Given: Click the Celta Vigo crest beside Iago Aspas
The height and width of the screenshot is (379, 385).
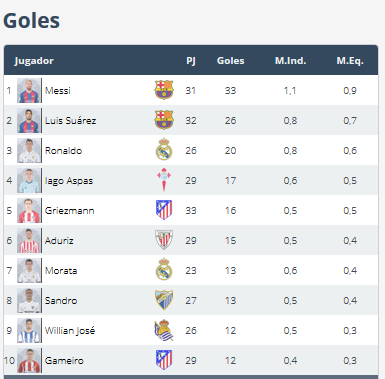Looking at the screenshot, I should (164, 180).
